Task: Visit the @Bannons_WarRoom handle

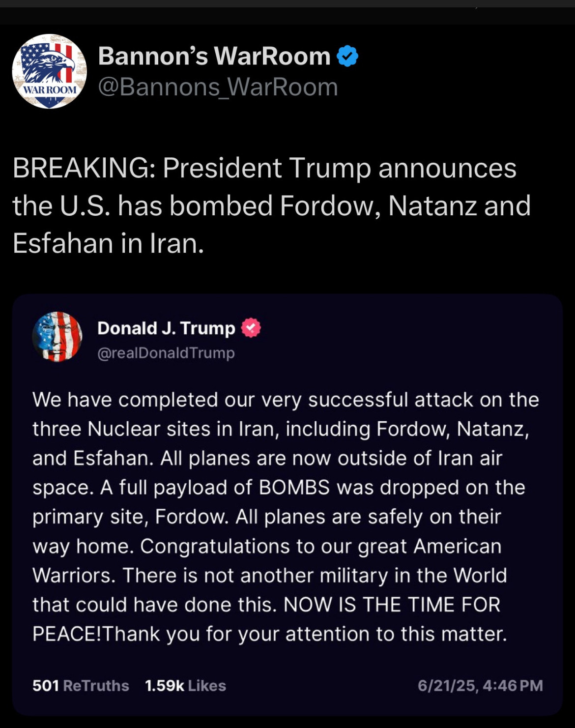Action: pyautogui.click(x=218, y=87)
